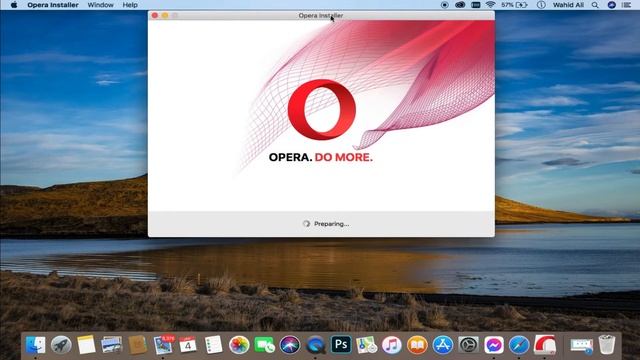Open Finder from the Dock

36,345
